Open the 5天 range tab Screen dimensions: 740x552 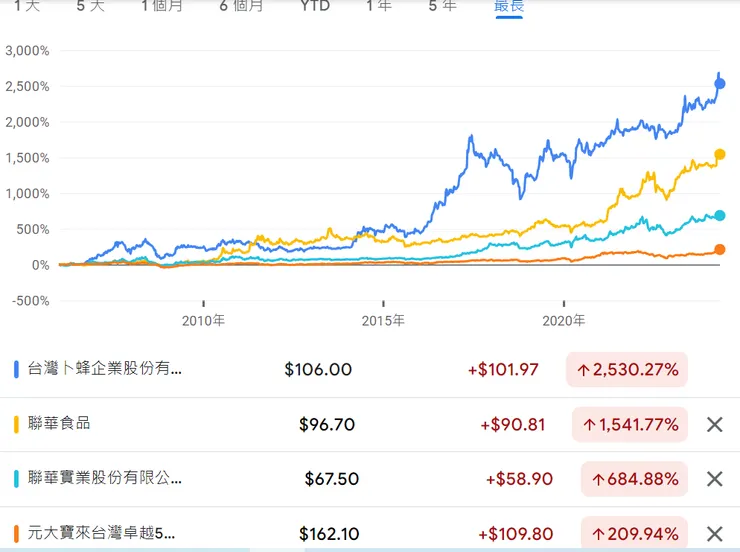tap(90, 6)
